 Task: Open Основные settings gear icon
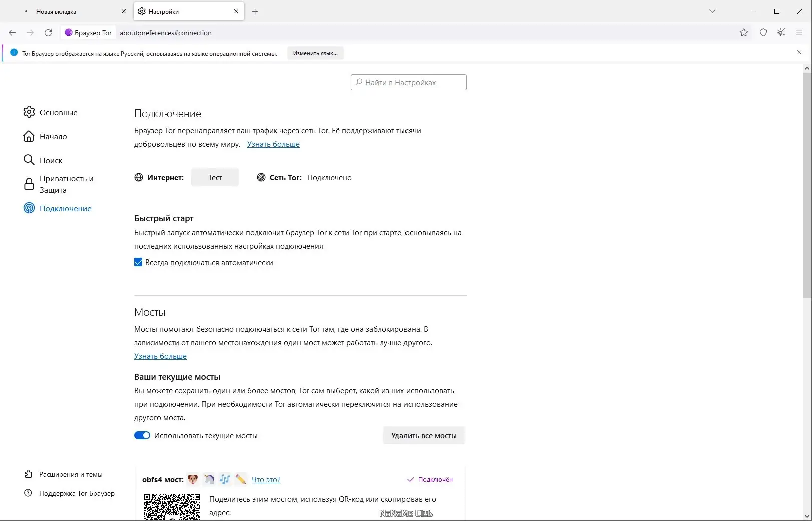pos(29,112)
